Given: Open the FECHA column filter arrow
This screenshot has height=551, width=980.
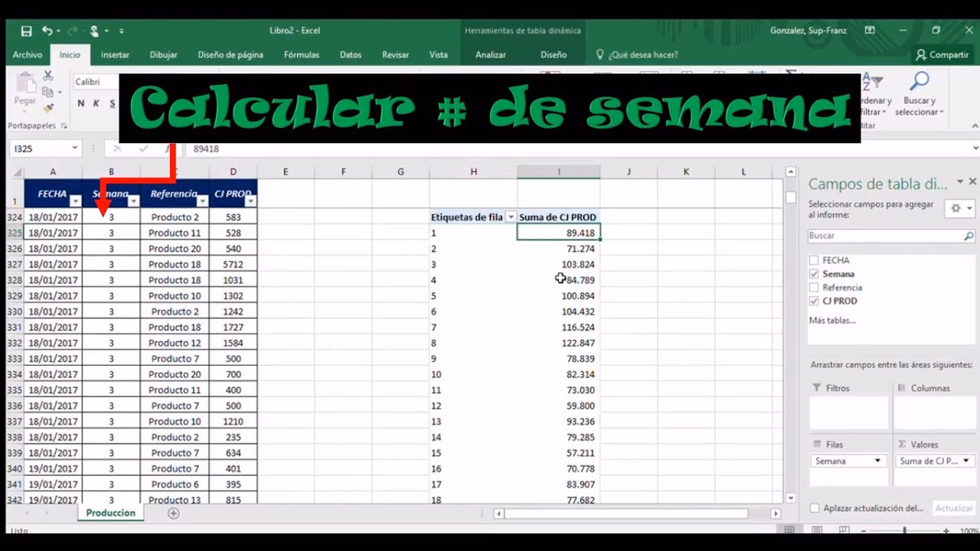Looking at the screenshot, I should point(77,201).
